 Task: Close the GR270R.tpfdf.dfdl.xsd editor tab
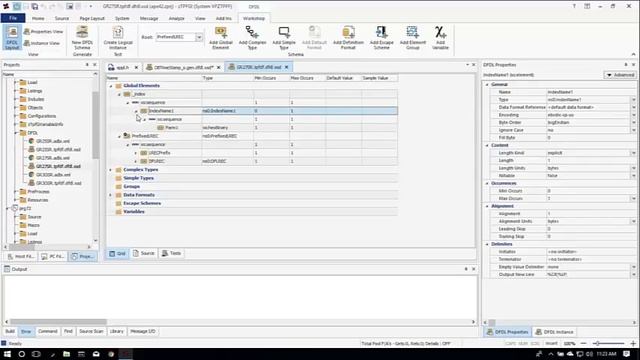pyautogui.click(x=287, y=67)
